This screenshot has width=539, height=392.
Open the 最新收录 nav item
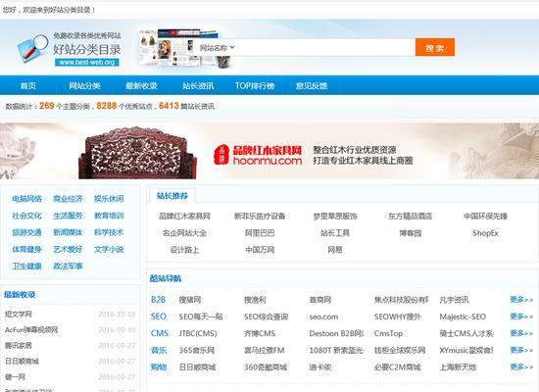pos(141,85)
